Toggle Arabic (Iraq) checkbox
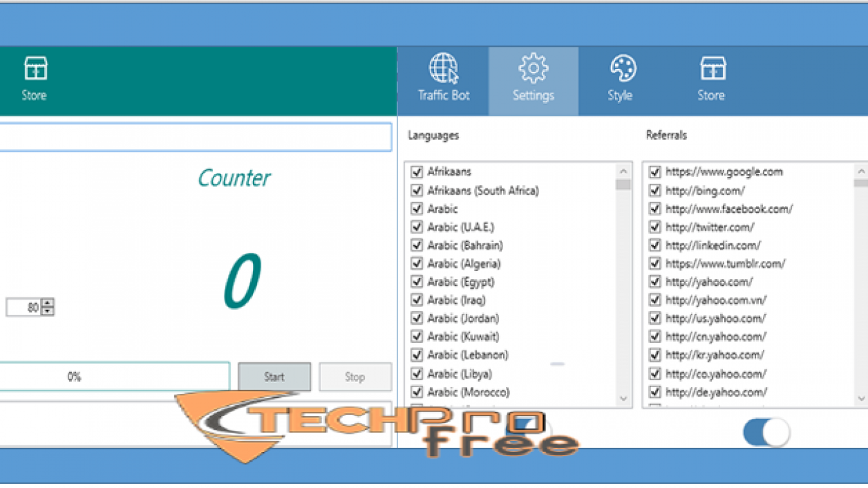The width and height of the screenshot is (868, 488). (417, 300)
